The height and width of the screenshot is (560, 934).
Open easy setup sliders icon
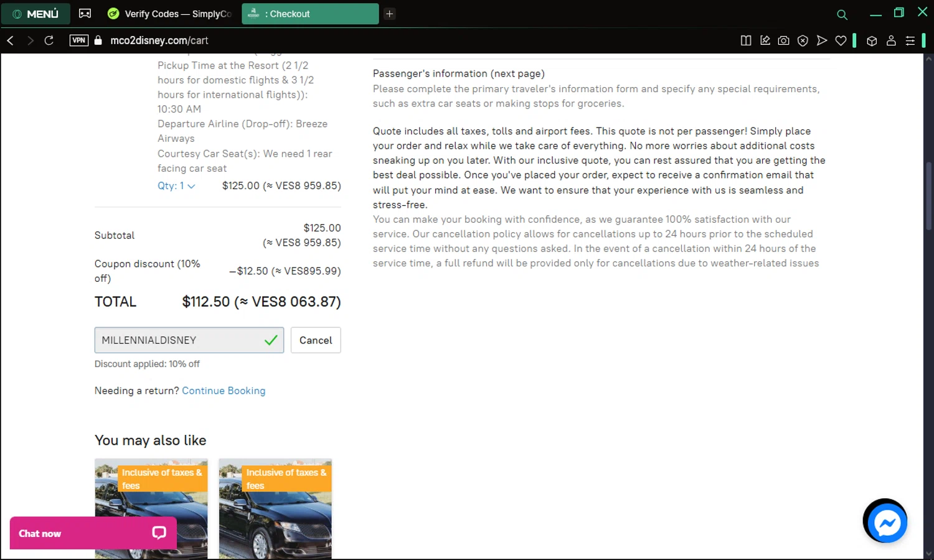910,40
